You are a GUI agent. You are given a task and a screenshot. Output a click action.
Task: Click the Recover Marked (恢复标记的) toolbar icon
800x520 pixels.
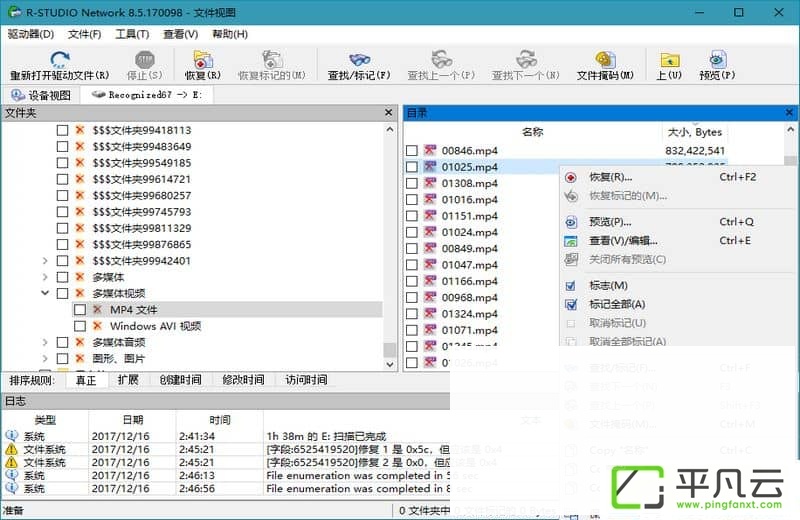tap(272, 59)
